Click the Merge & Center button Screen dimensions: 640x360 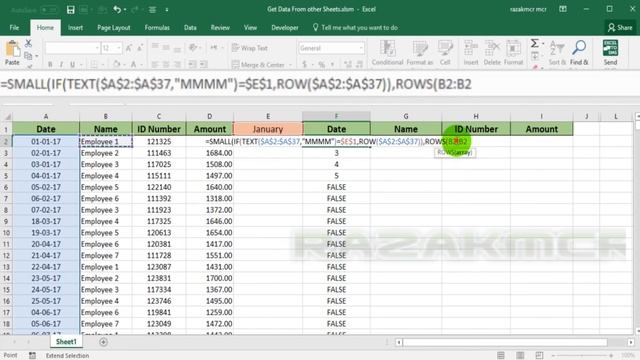point(258,64)
